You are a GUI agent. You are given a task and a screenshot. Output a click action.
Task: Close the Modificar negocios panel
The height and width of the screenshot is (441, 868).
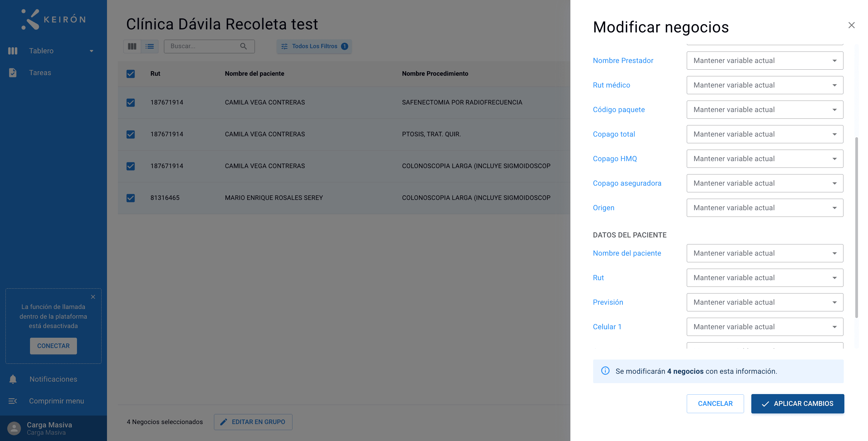click(852, 25)
